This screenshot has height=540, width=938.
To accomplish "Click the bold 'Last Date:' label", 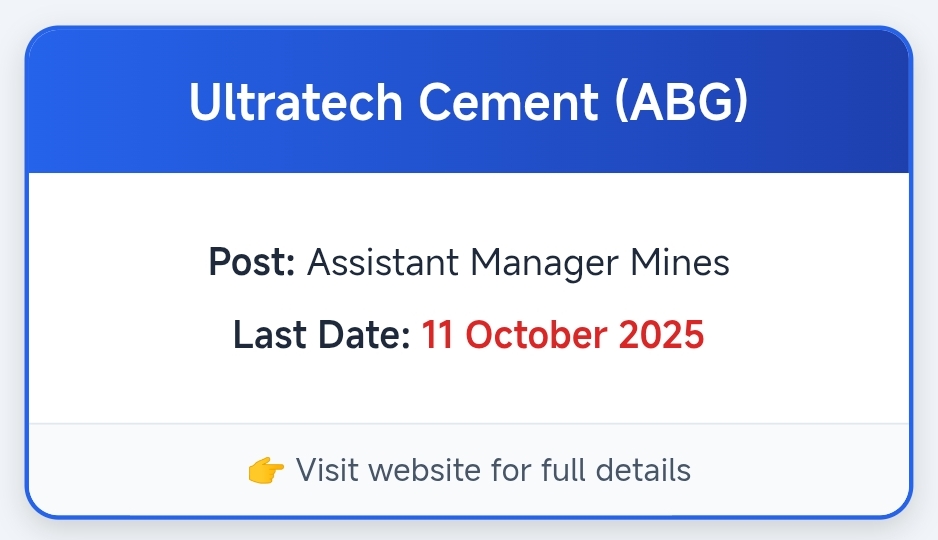I will click(x=321, y=335).
